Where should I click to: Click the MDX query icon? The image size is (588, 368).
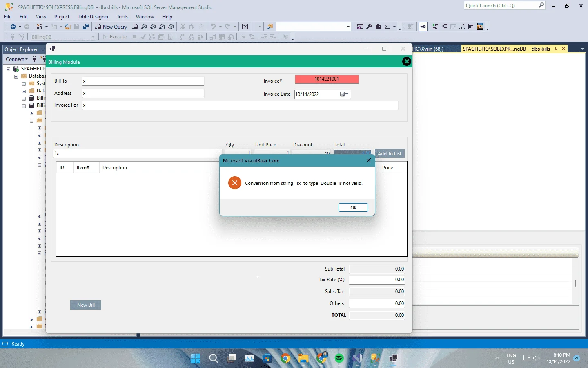144,27
